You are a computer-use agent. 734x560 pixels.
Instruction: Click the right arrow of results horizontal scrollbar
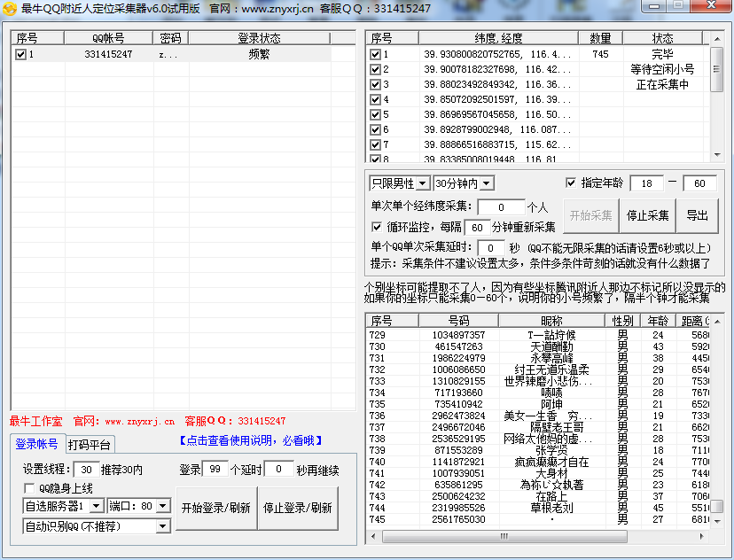[x=702, y=536]
